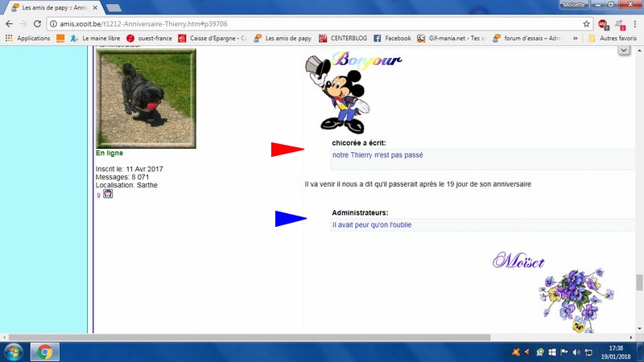Click the horizontal scrollbar right arrow
The width and height of the screenshot is (644, 362).
pos(633,337)
